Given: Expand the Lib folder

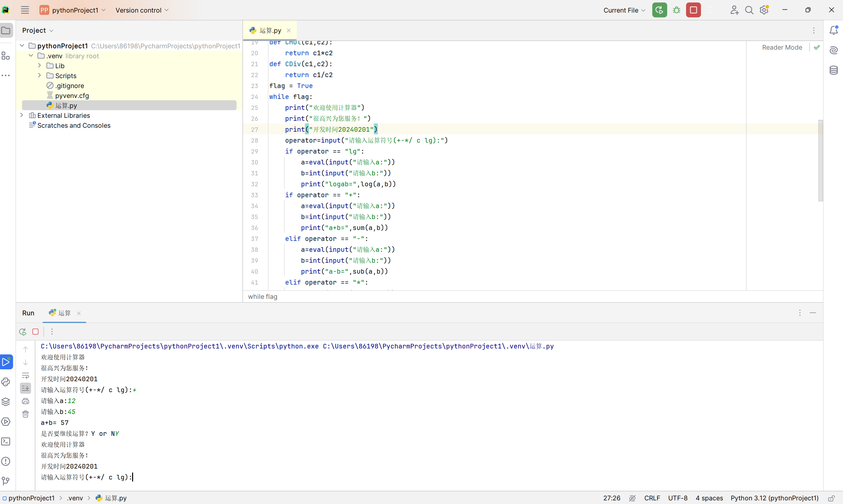Looking at the screenshot, I should point(39,66).
